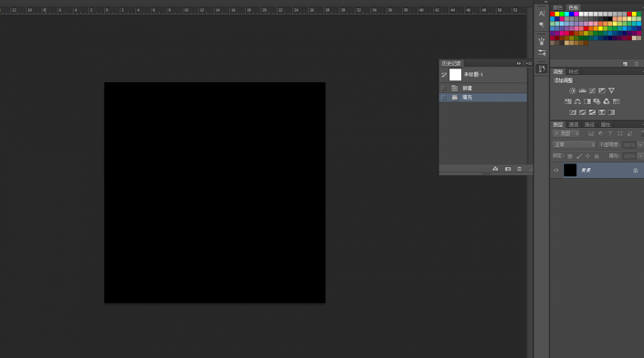Delete a swatch using the Swatches trash icon

[637, 64]
